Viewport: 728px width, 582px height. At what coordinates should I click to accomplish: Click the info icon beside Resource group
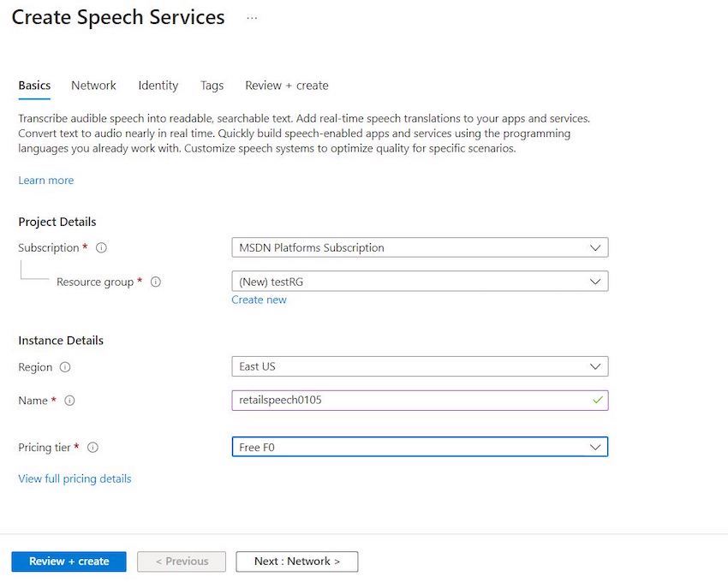156,282
